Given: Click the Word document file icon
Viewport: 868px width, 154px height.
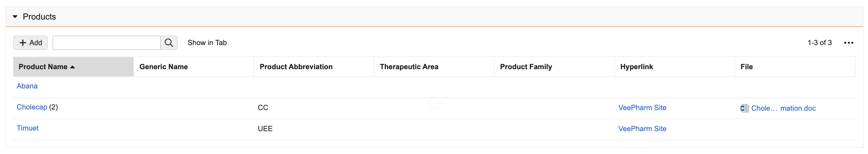Looking at the screenshot, I should 744,108.
